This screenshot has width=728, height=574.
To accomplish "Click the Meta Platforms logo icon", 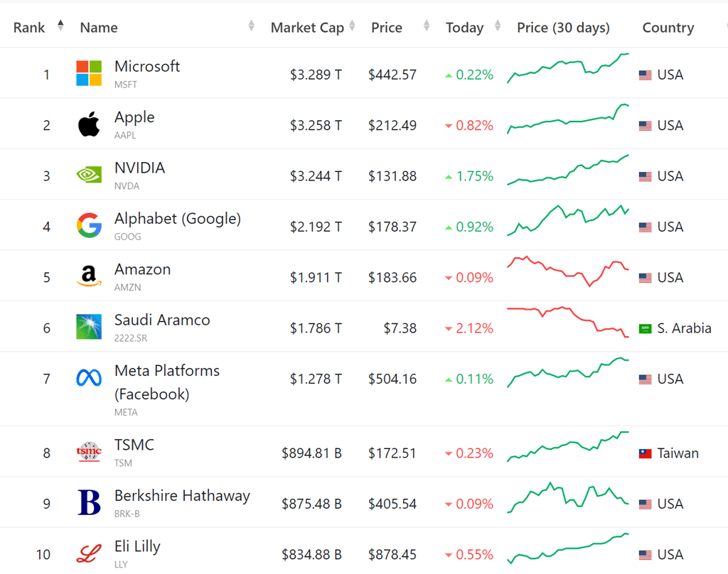I will pyautogui.click(x=89, y=379).
